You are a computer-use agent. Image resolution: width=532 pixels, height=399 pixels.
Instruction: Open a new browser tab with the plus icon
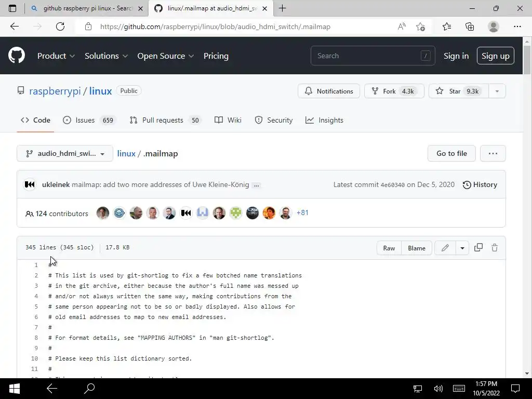point(282,8)
